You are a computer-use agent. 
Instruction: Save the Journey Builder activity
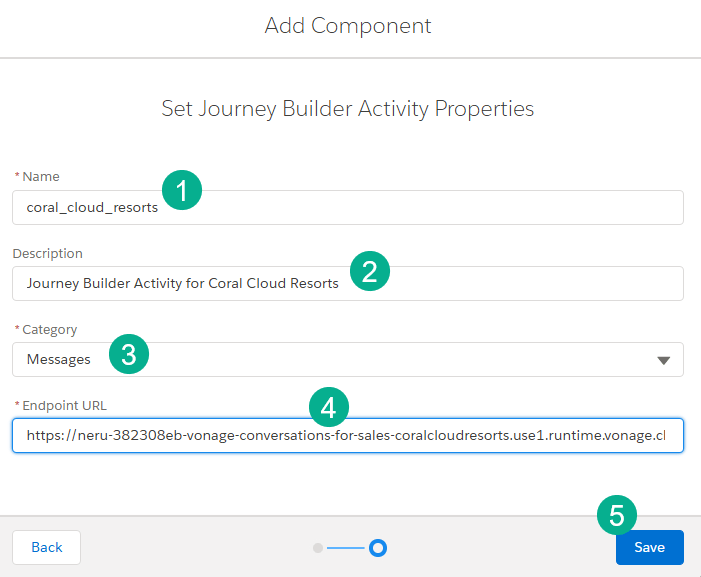tap(650, 548)
